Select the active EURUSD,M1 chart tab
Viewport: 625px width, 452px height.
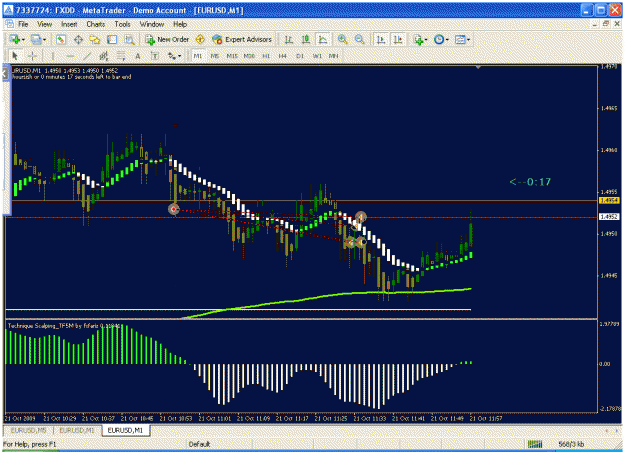tap(125, 430)
